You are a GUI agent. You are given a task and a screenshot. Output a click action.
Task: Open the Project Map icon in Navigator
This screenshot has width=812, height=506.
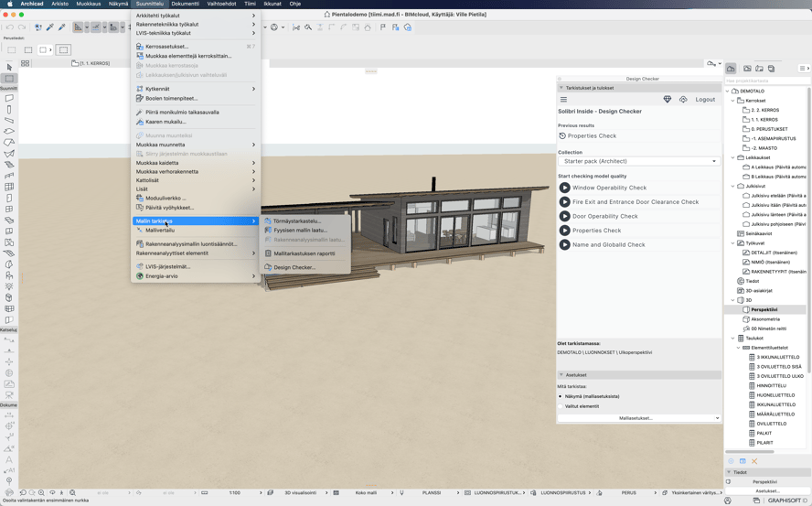click(x=731, y=69)
